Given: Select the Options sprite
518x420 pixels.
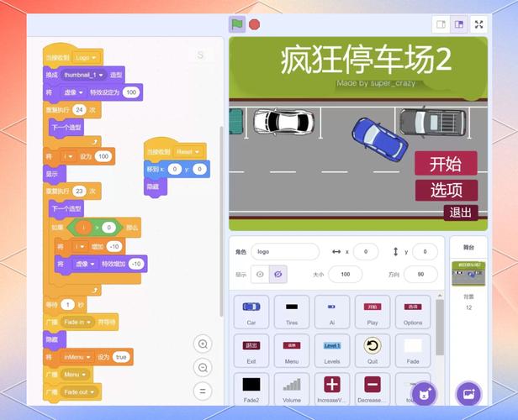Looking at the screenshot, I should pos(413,312).
